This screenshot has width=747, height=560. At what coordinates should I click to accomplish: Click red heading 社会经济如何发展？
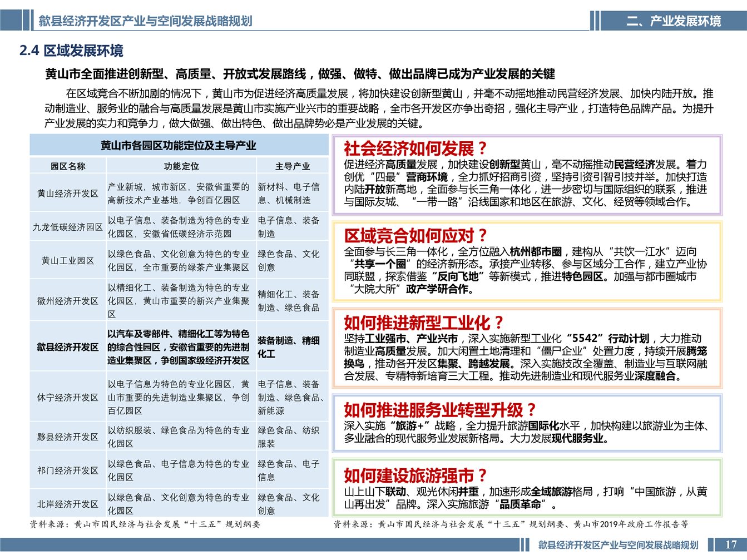click(416, 148)
